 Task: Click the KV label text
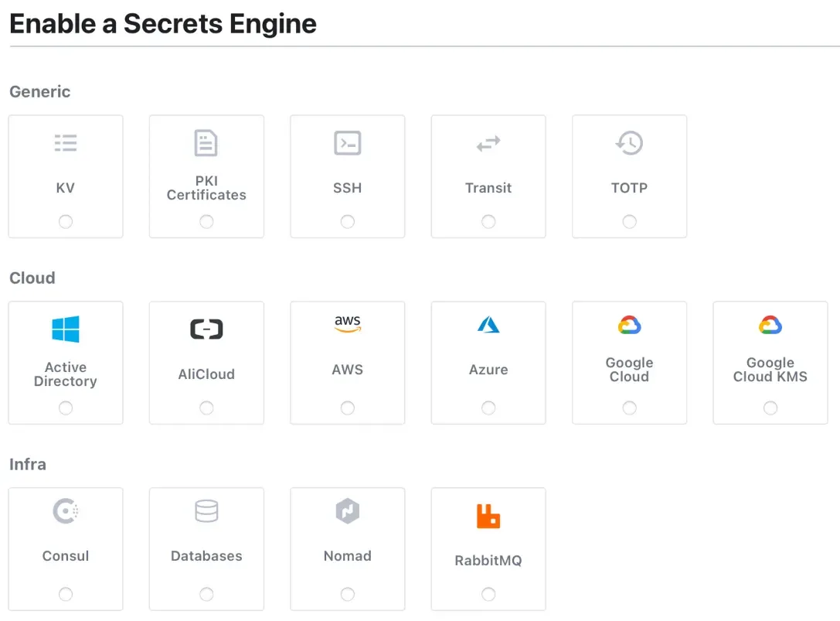[66, 188]
